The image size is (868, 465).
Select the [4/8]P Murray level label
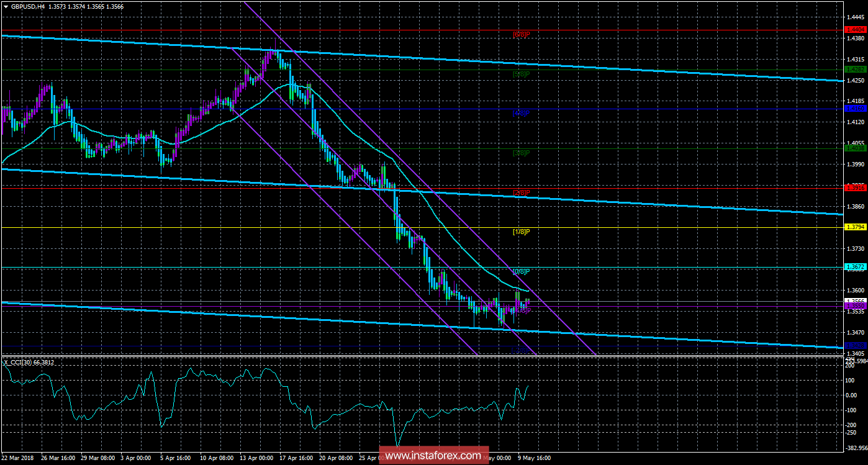click(521, 114)
